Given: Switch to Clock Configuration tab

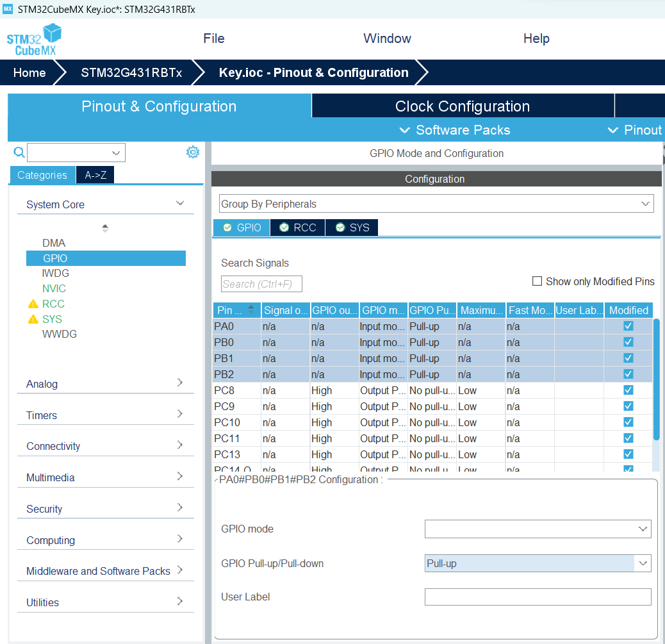Looking at the screenshot, I should click(463, 106).
